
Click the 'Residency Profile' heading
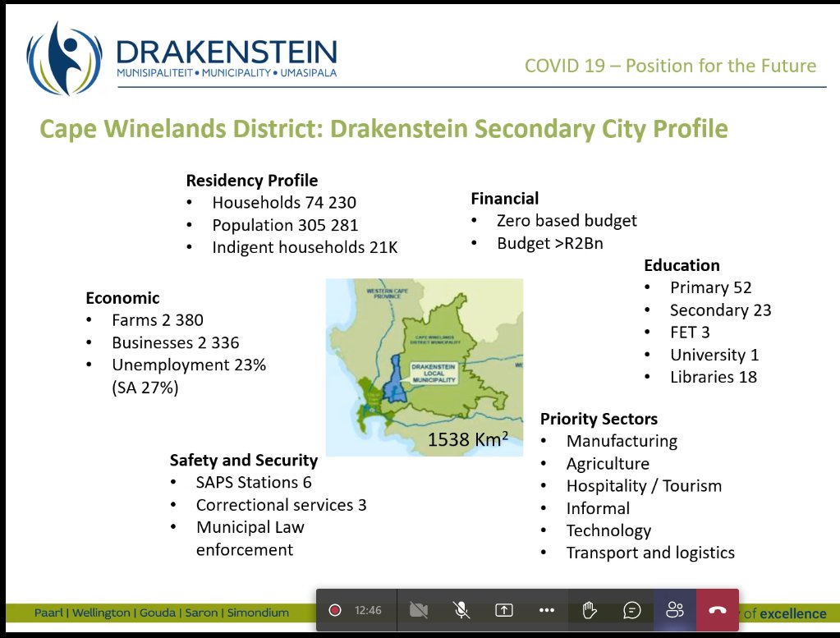pos(252,181)
